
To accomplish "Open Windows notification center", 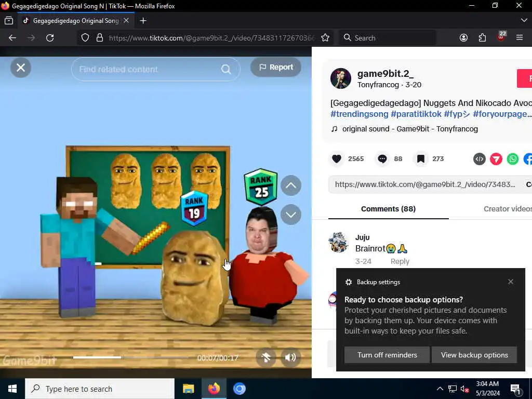I will [515, 389].
